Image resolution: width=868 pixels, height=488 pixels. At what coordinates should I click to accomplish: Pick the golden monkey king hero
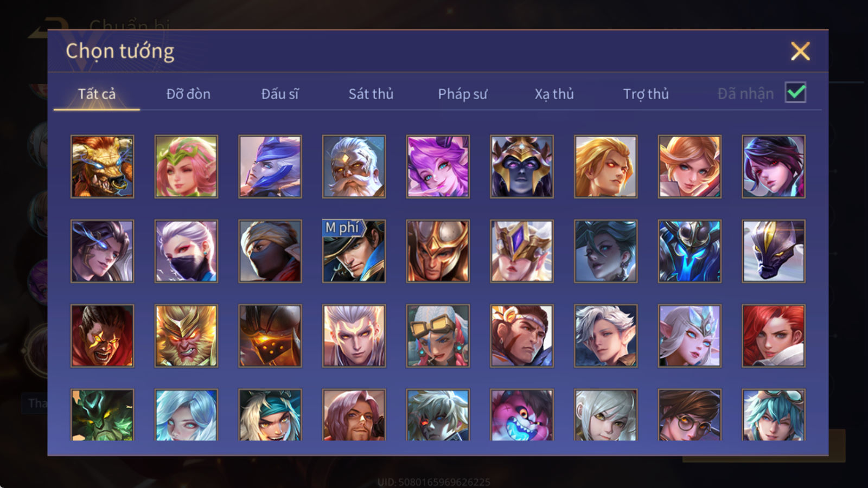tap(186, 336)
